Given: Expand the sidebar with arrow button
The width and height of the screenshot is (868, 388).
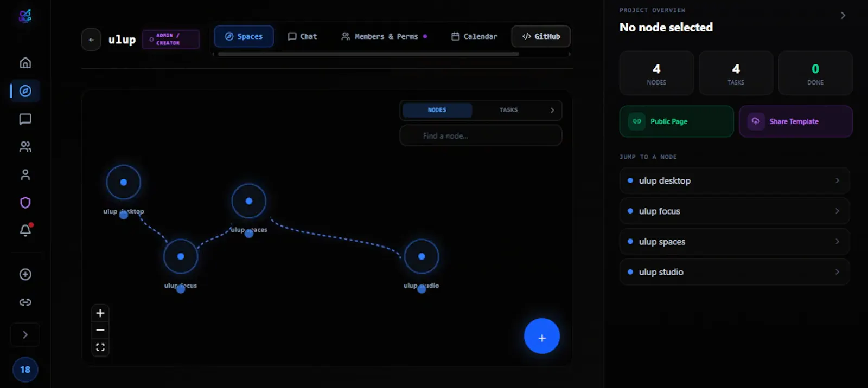Looking at the screenshot, I should (25, 335).
